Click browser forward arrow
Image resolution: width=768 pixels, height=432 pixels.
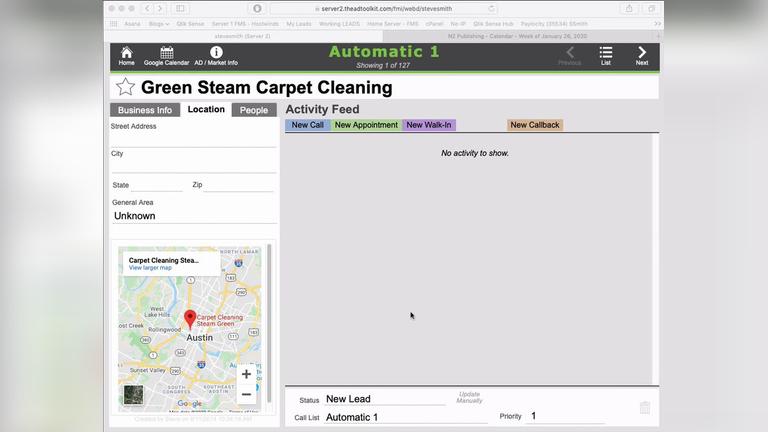click(x=160, y=8)
